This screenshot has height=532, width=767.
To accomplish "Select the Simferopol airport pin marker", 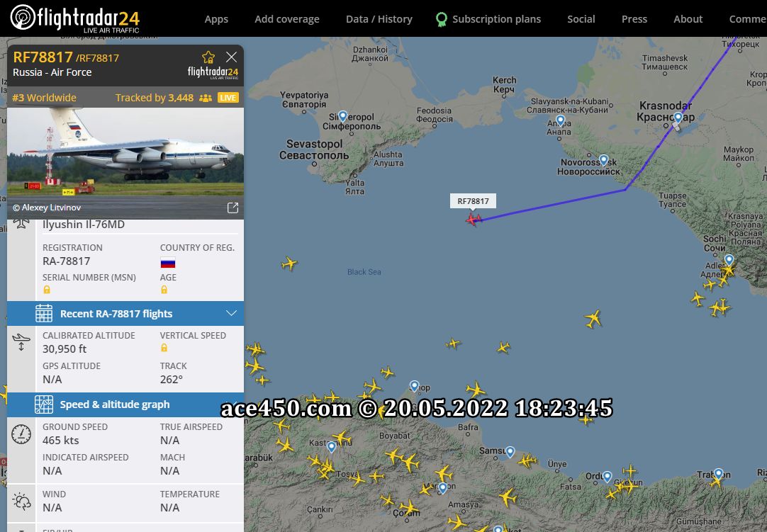I will pyautogui.click(x=343, y=116).
